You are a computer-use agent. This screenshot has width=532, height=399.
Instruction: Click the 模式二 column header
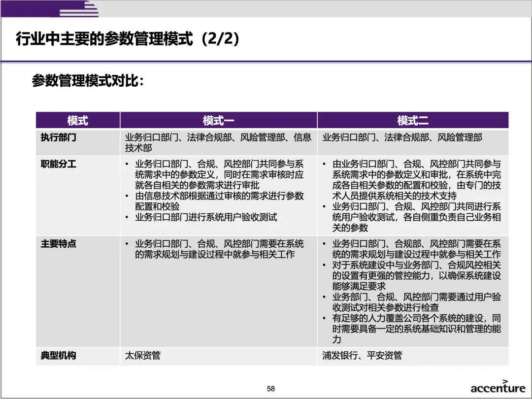[413, 120]
